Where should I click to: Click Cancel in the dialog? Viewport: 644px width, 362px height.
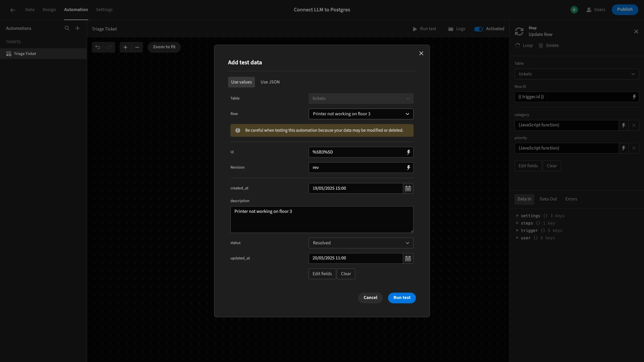click(x=370, y=298)
